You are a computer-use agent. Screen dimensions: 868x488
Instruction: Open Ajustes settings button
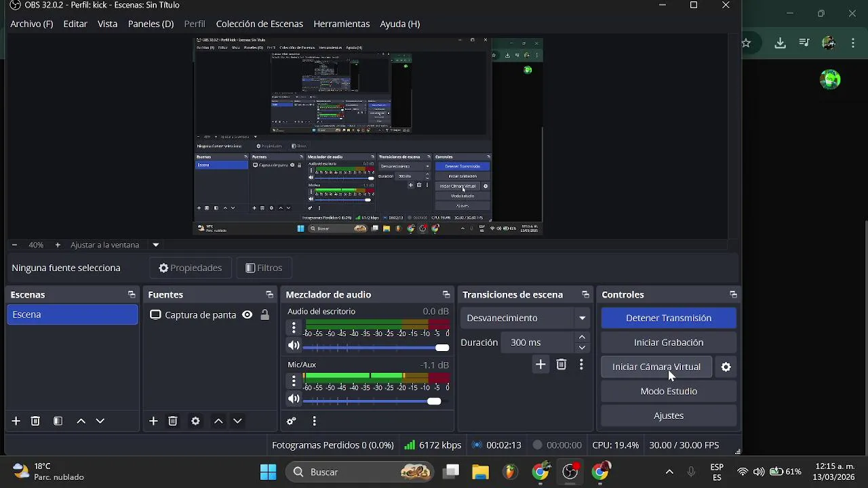click(669, 415)
